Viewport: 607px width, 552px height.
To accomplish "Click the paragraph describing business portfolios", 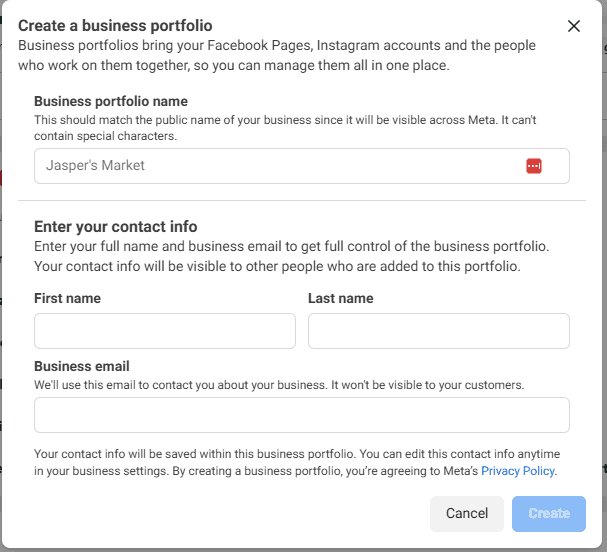I will pyautogui.click(x=277, y=56).
